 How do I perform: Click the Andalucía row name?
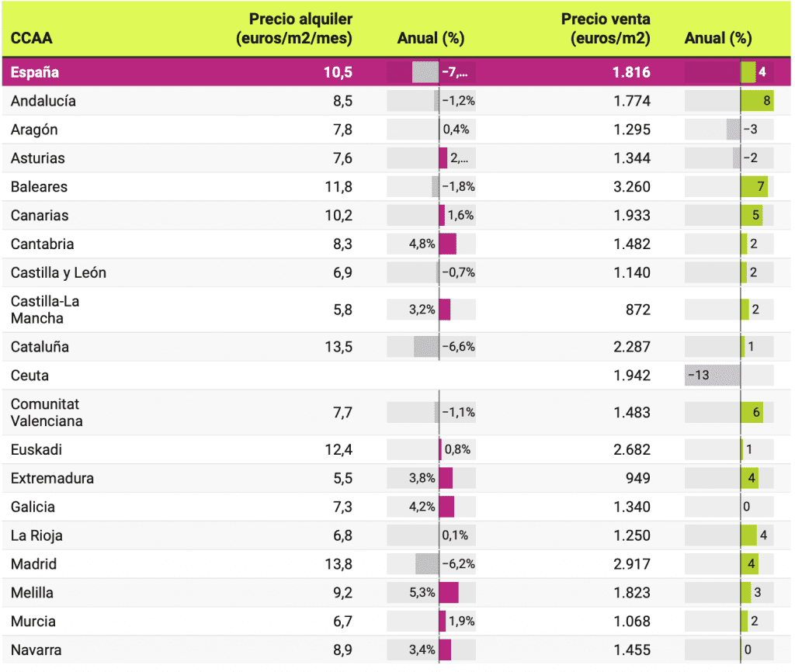tap(43, 101)
